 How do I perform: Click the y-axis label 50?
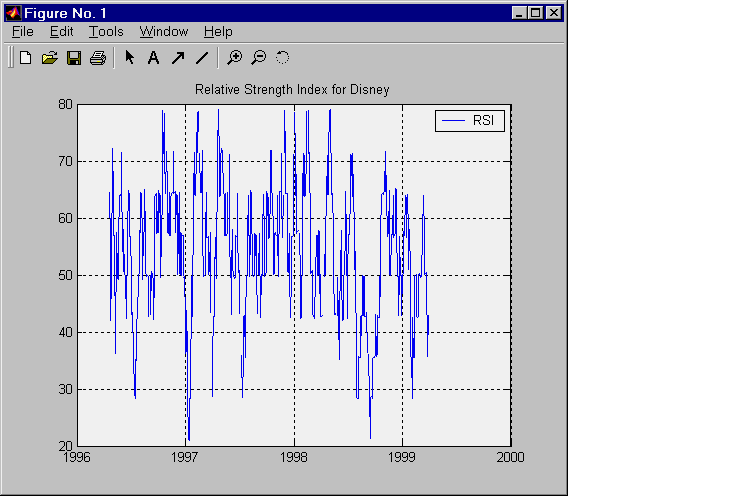coord(66,275)
